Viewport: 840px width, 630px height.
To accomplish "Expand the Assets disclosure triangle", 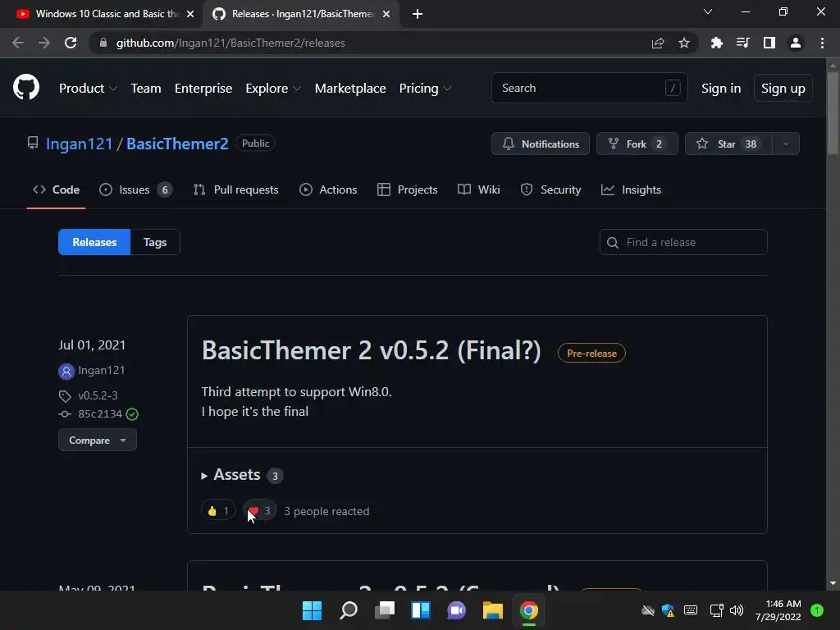I will coord(204,476).
